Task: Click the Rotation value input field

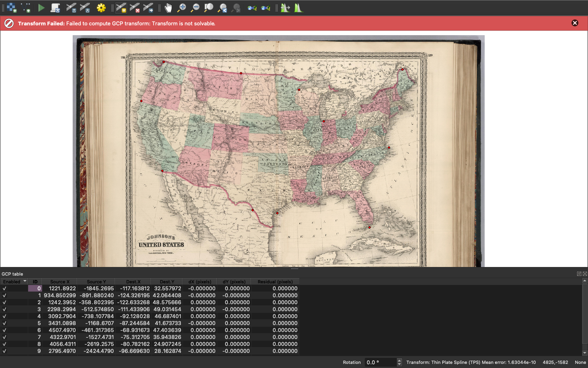Action: click(380, 362)
